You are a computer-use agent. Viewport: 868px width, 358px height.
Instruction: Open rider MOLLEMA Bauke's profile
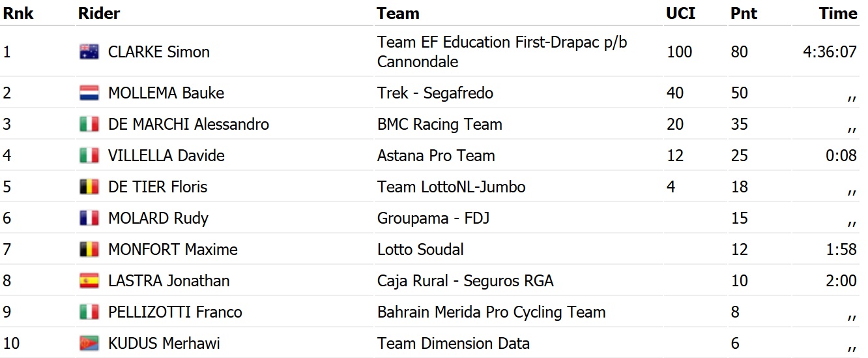pyautogui.click(x=166, y=93)
